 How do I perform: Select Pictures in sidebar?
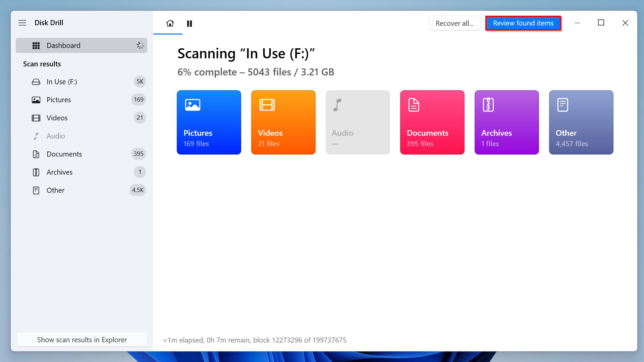(59, 100)
